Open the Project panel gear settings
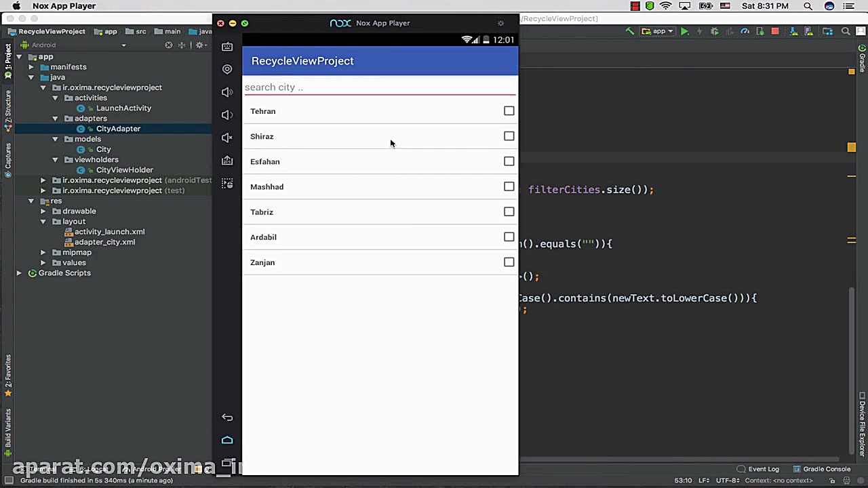This screenshot has width=868, height=488. click(x=200, y=45)
